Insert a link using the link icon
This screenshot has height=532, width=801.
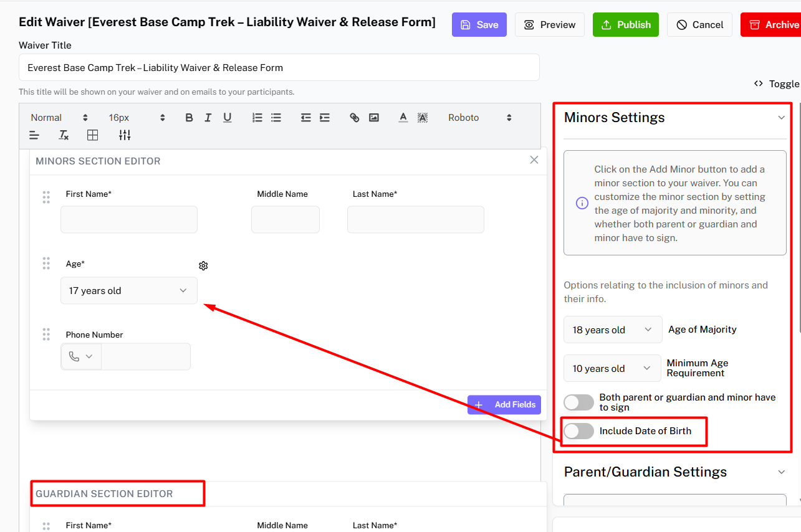click(x=355, y=118)
